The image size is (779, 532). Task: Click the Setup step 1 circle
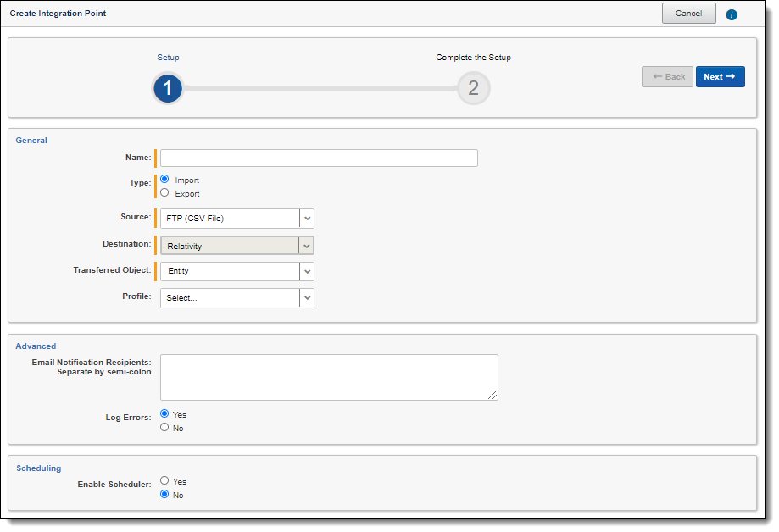168,88
